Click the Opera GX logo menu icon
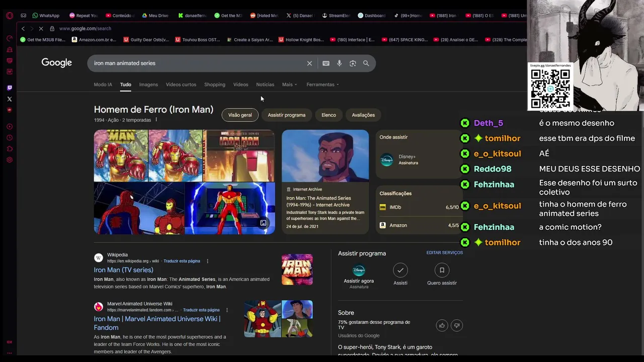 (x=9, y=16)
